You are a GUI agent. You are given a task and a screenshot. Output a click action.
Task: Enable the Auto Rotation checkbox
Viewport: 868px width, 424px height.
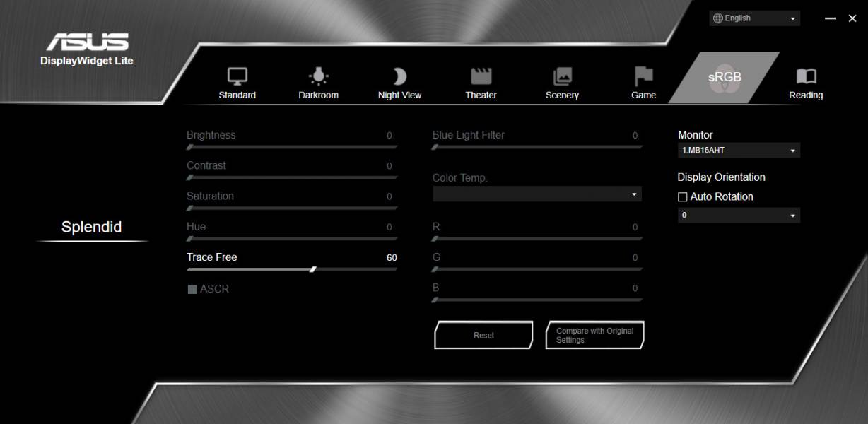[x=683, y=197]
